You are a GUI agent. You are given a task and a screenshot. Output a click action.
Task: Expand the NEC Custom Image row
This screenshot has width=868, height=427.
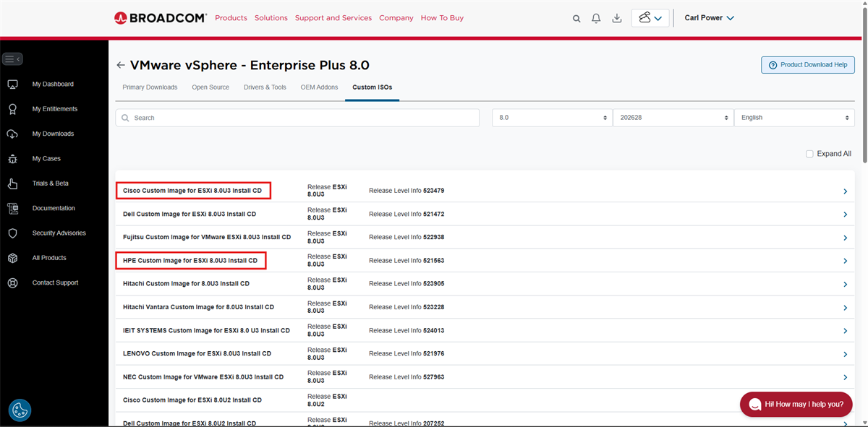[x=845, y=377]
